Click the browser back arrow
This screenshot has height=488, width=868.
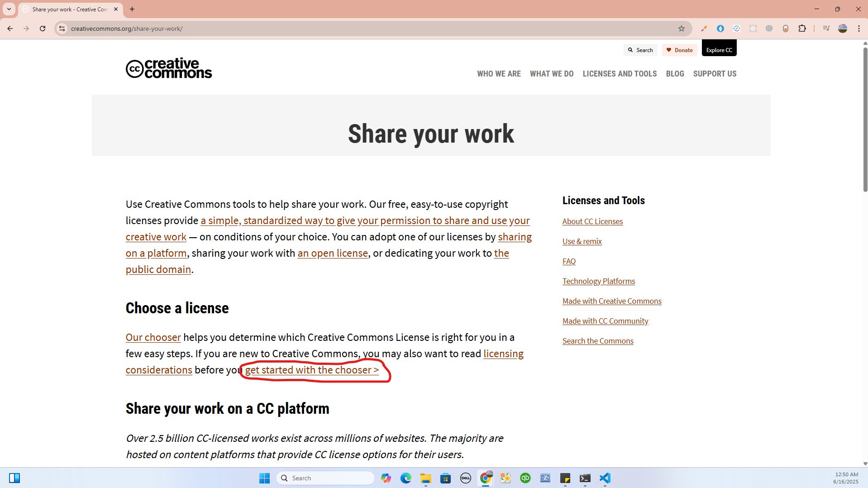[10, 29]
